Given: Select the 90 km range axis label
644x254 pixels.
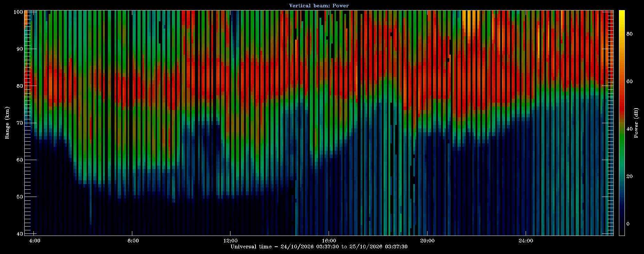Looking at the screenshot, I should pyautogui.click(x=20, y=49).
